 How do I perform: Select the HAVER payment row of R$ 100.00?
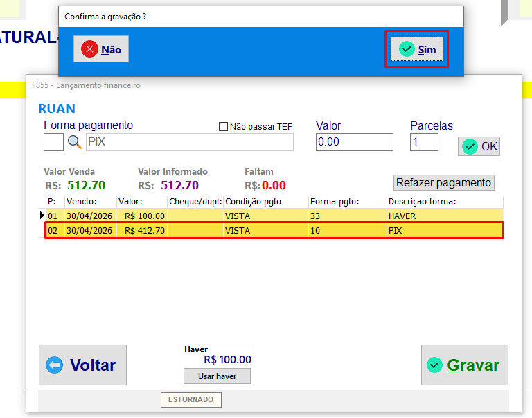(x=271, y=216)
